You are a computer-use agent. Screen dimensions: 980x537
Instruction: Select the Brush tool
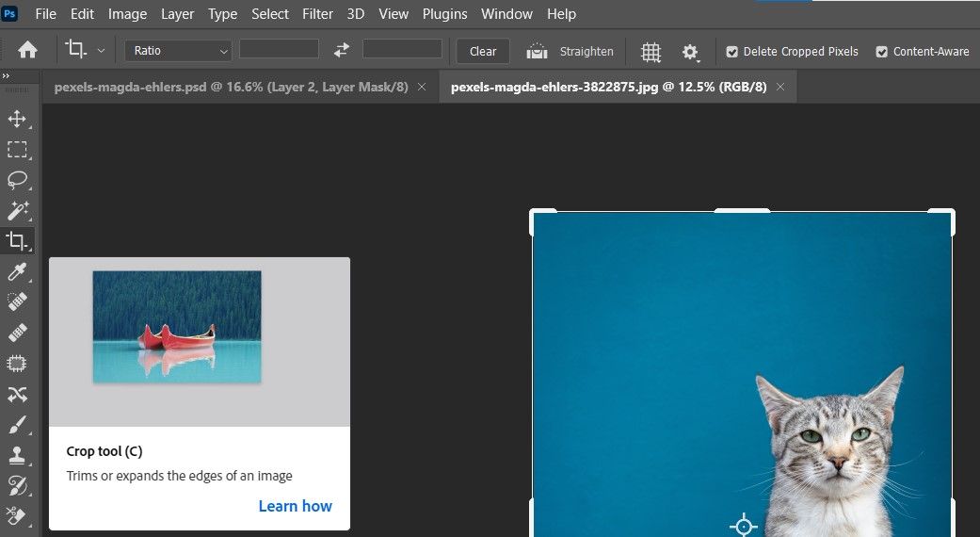[17, 425]
